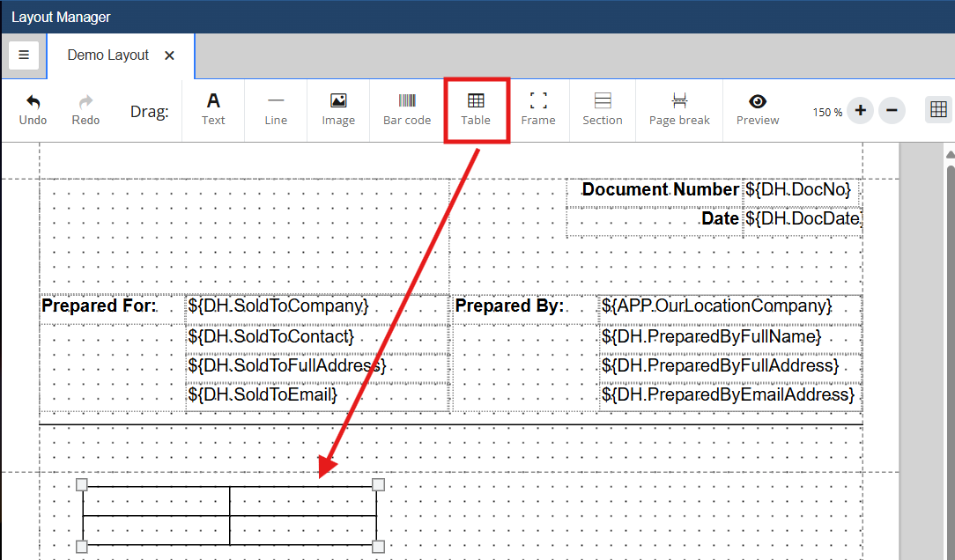Click the Undo arrow icon

click(x=33, y=101)
